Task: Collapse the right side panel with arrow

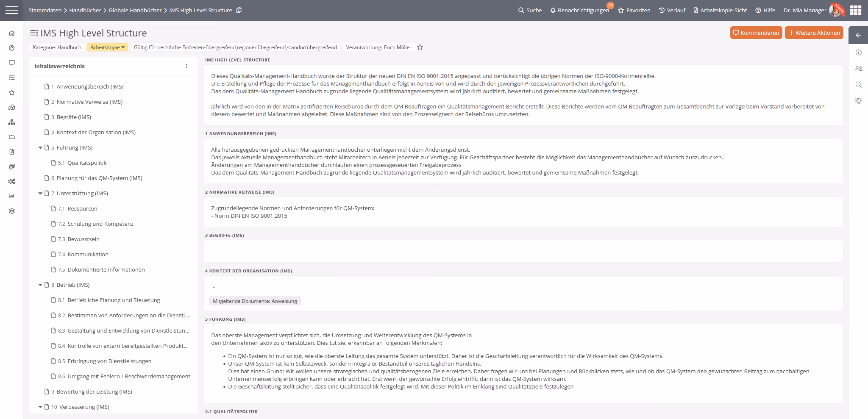Action: pos(858,35)
